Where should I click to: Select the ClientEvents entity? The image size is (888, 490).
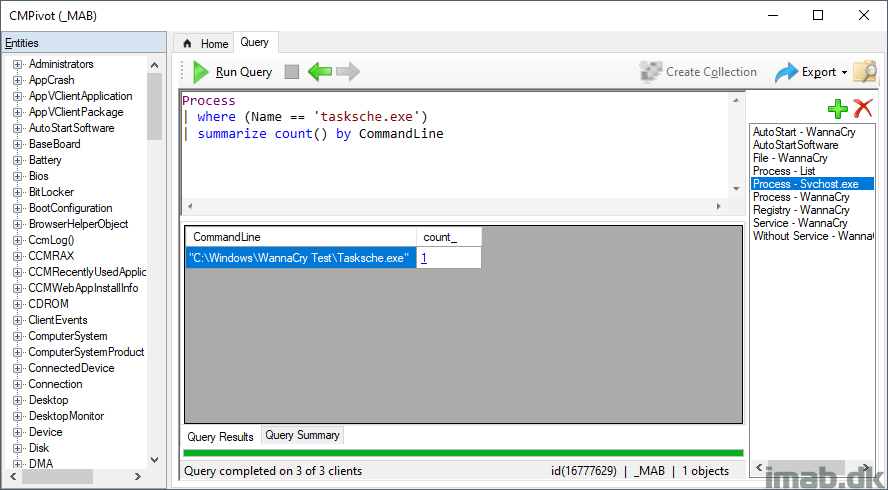pos(58,320)
